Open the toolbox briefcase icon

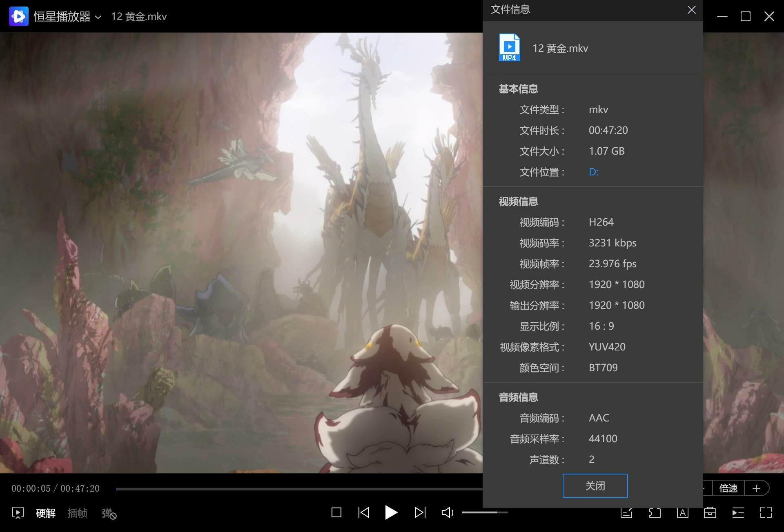[710, 512]
